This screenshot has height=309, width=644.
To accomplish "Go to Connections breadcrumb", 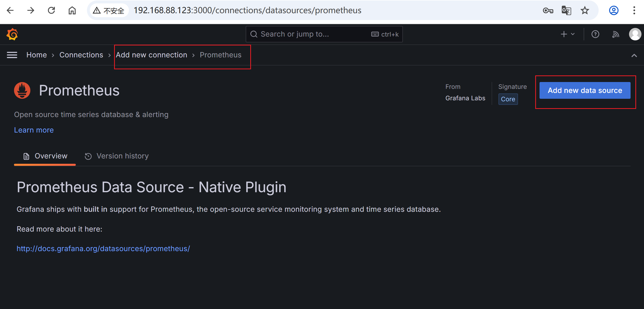I will [x=81, y=55].
